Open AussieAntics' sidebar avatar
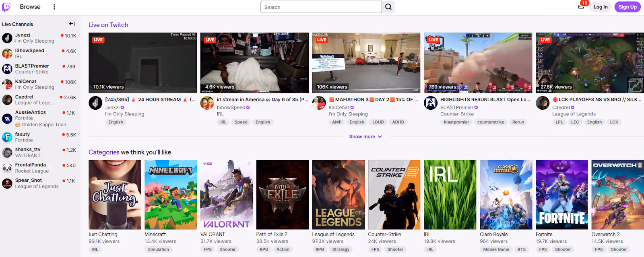This screenshot has width=644, height=257. pyautogui.click(x=7, y=118)
